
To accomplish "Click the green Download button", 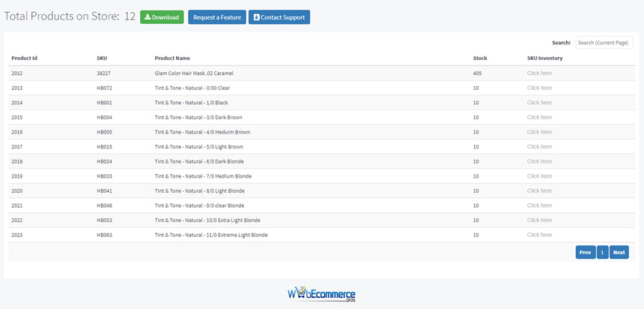I will 162,17.
